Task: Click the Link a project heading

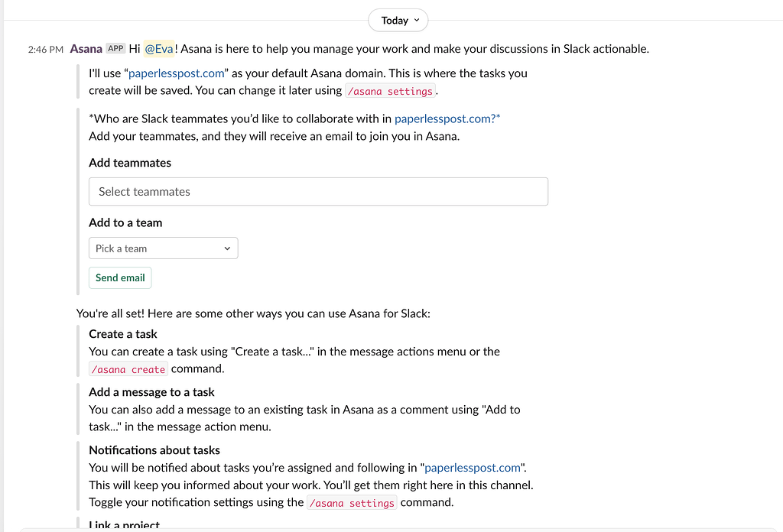Action: (124, 525)
